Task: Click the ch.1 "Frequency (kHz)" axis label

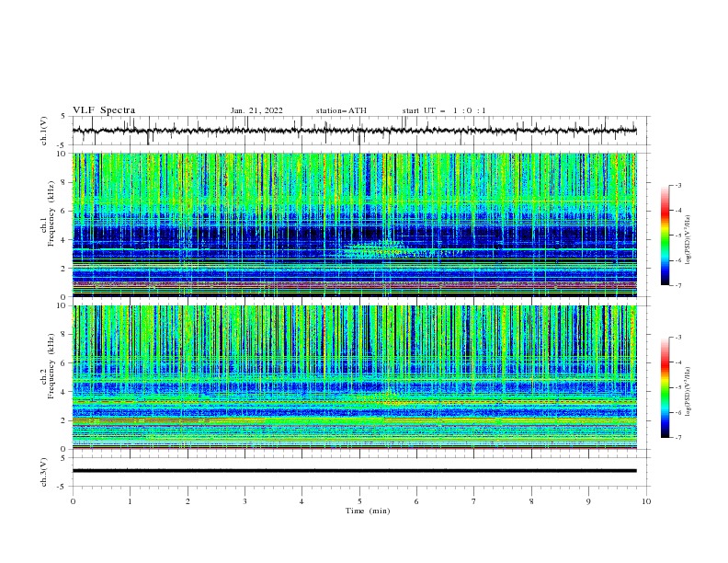Action: point(51,213)
